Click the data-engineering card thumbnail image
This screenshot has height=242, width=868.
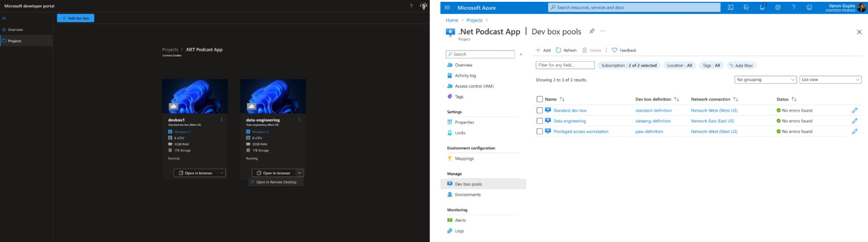(273, 96)
